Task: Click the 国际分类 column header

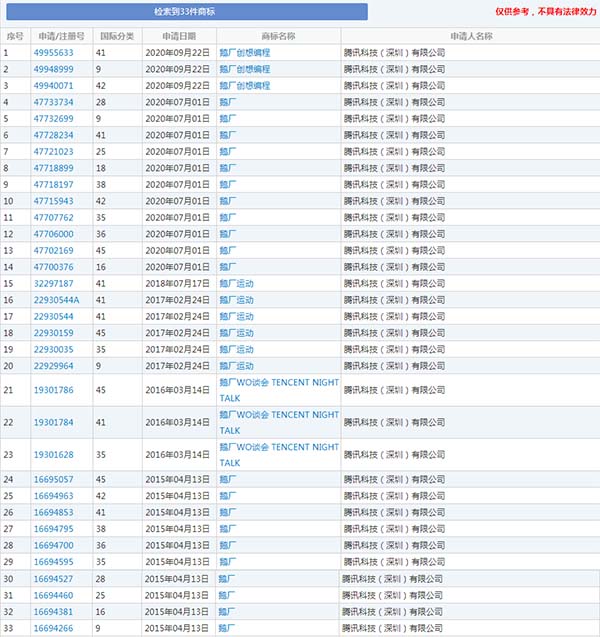Action: point(117,36)
